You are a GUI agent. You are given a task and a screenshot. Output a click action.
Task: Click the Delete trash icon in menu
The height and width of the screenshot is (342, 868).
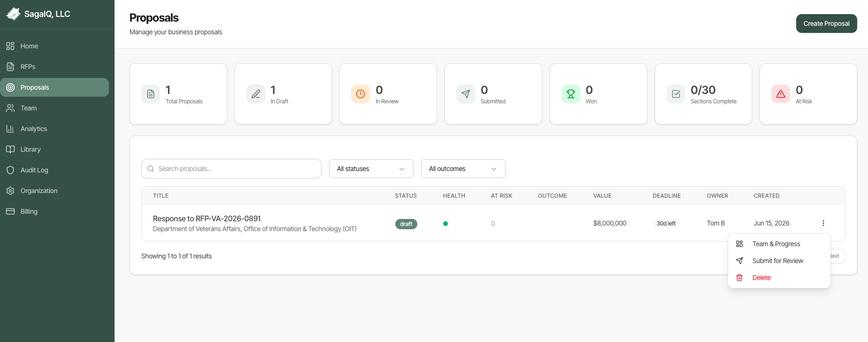coord(739,278)
